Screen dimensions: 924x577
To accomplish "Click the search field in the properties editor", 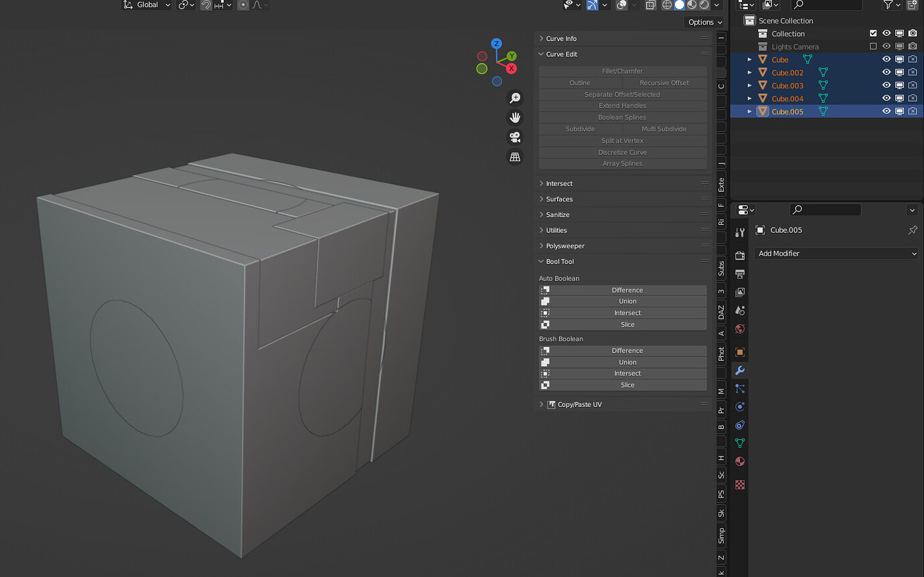I will point(825,210).
